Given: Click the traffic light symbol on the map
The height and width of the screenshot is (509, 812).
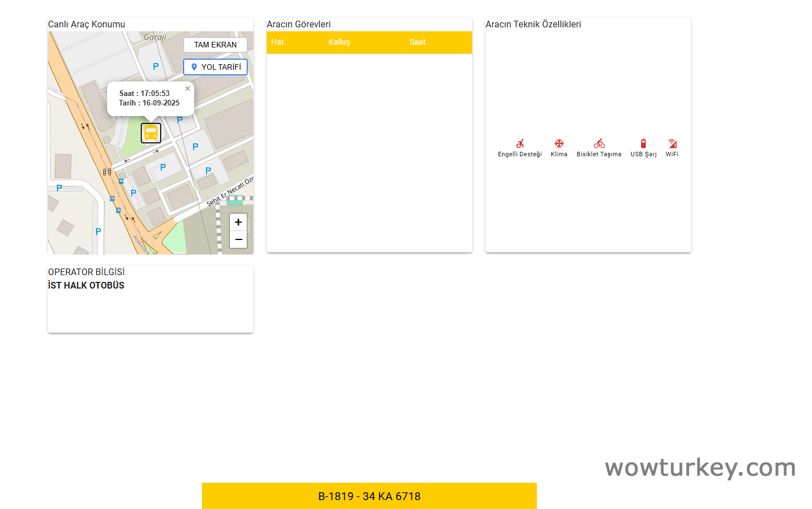Looking at the screenshot, I should pyautogui.click(x=107, y=172).
